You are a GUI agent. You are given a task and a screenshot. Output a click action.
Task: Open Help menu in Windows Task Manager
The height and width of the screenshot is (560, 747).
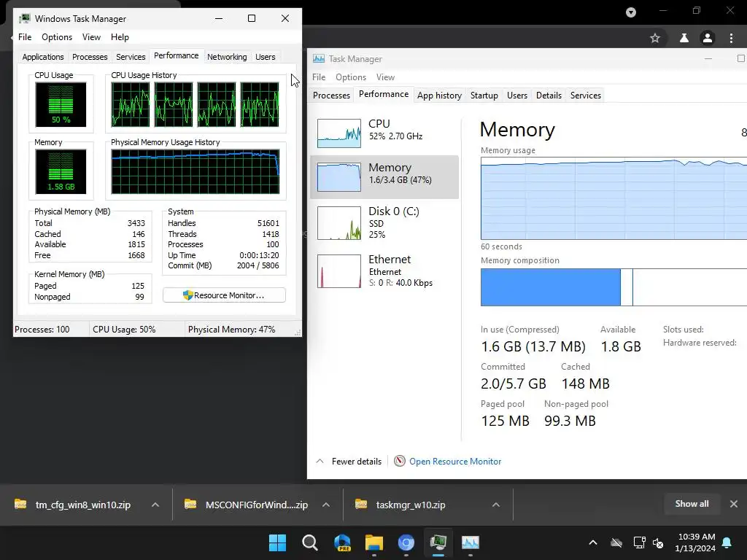click(120, 37)
